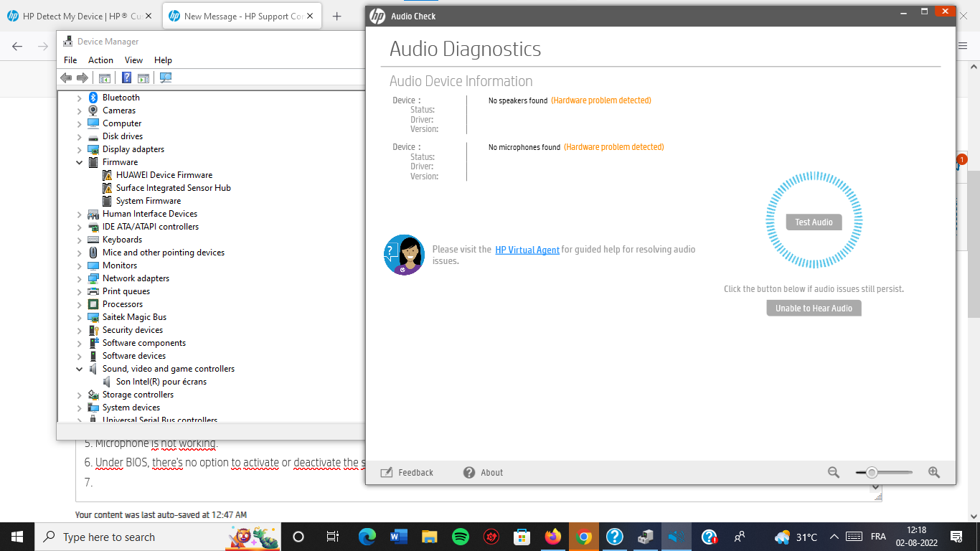The height and width of the screenshot is (551, 980).
Task: Click the Forward arrow in Device Manager toolbar
Action: pos(83,77)
